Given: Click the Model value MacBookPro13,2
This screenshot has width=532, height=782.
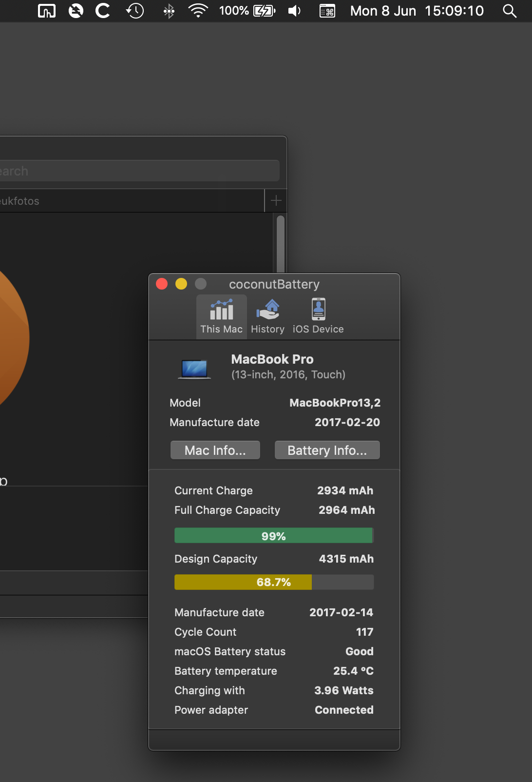Looking at the screenshot, I should coord(335,403).
